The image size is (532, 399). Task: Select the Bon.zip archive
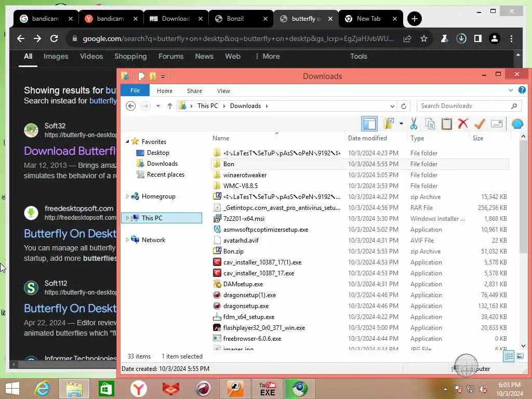[x=233, y=251]
